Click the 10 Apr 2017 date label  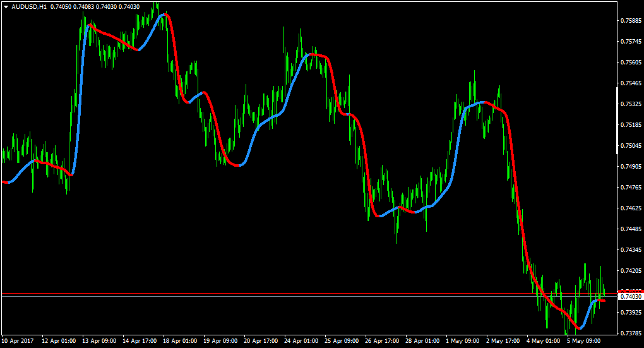[x=18, y=341]
